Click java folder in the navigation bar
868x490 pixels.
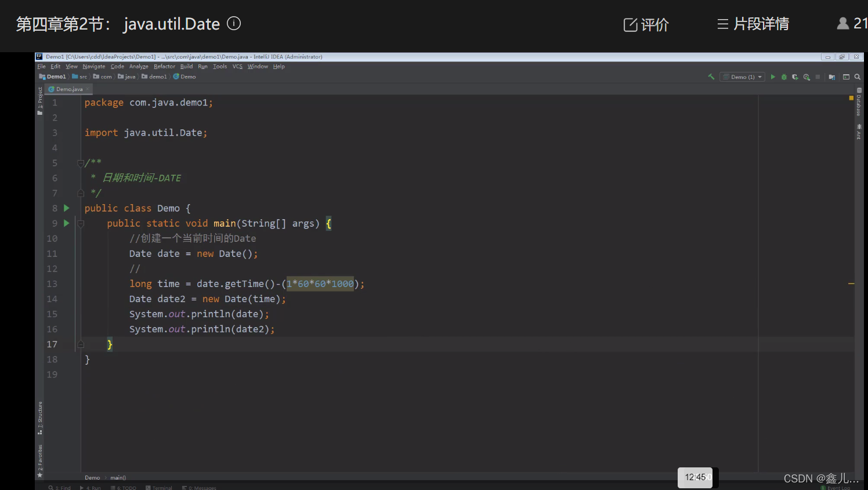tap(126, 77)
